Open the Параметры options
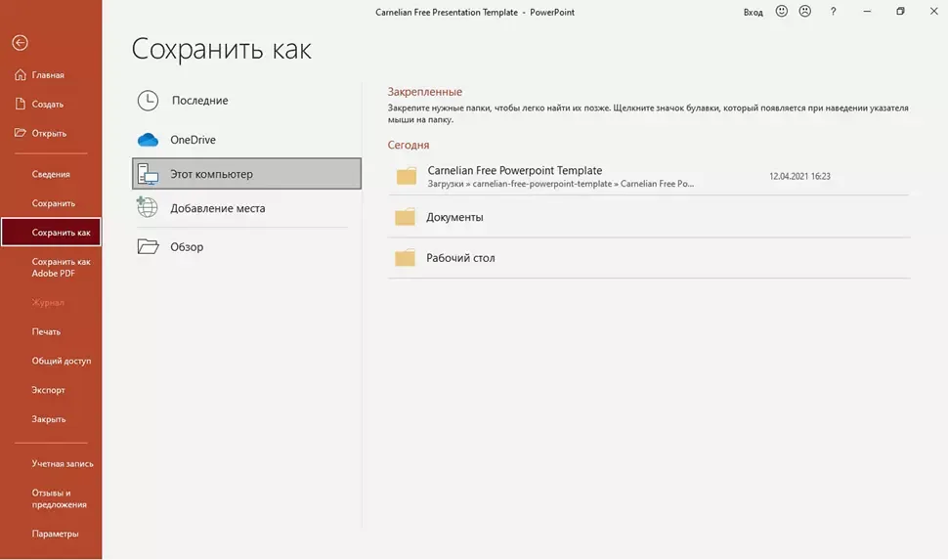 click(55, 534)
